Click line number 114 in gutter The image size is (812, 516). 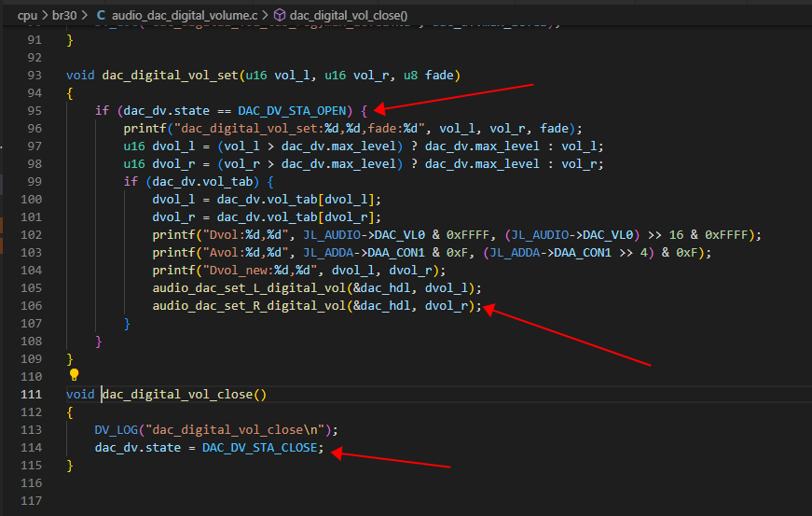click(31, 448)
